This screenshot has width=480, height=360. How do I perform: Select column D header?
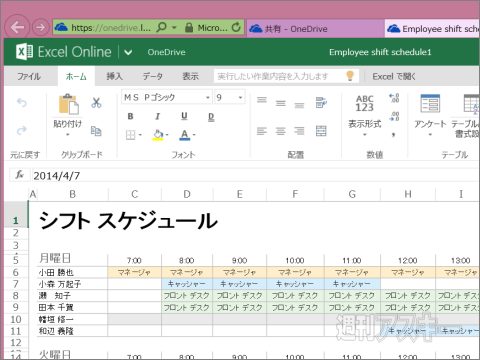tap(187, 194)
